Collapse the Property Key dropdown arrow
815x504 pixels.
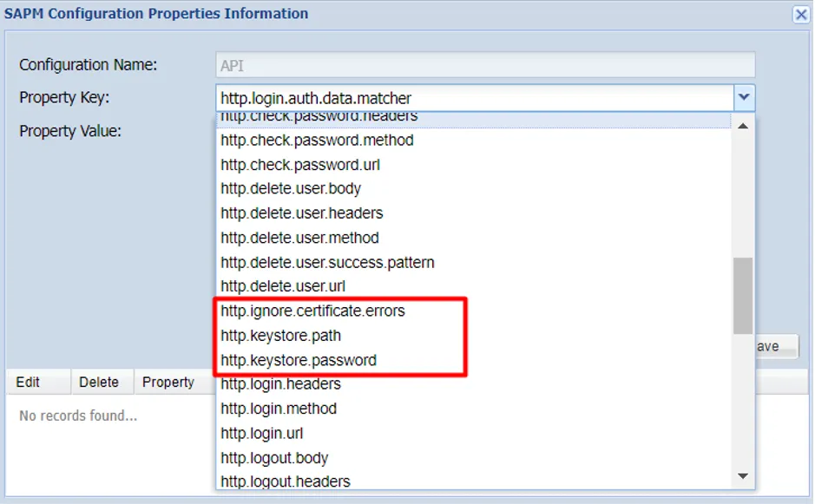744,97
